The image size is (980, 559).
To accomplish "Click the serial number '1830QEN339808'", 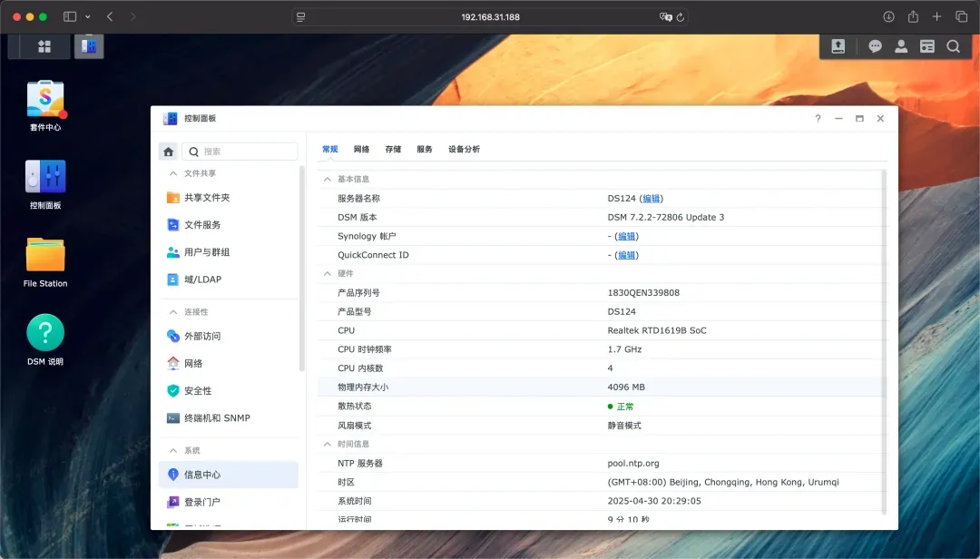I will (x=643, y=292).
